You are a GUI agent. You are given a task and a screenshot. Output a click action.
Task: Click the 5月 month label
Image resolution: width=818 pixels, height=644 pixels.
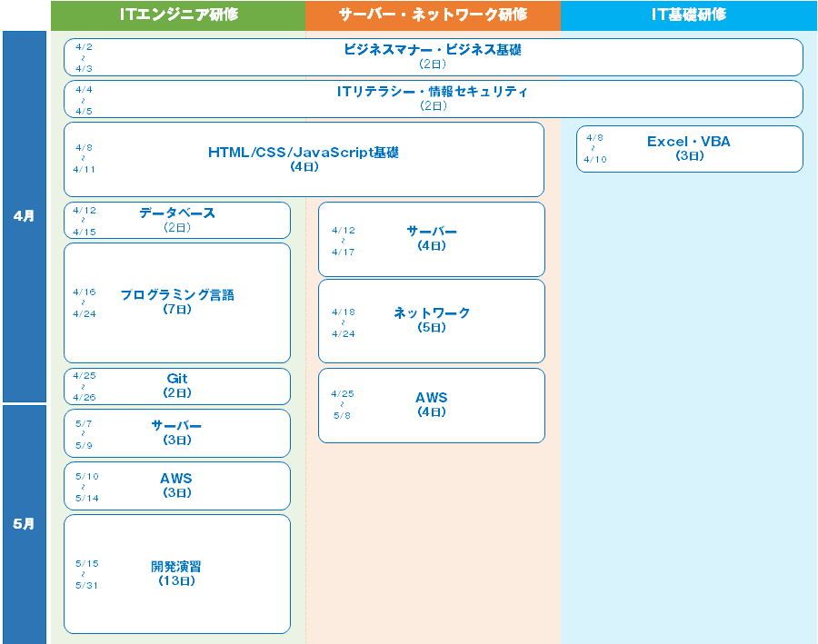pyautogui.click(x=25, y=524)
